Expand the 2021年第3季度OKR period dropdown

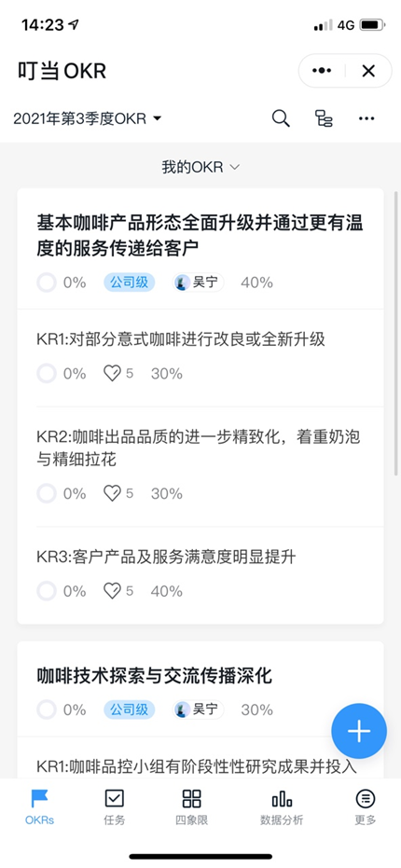(88, 118)
